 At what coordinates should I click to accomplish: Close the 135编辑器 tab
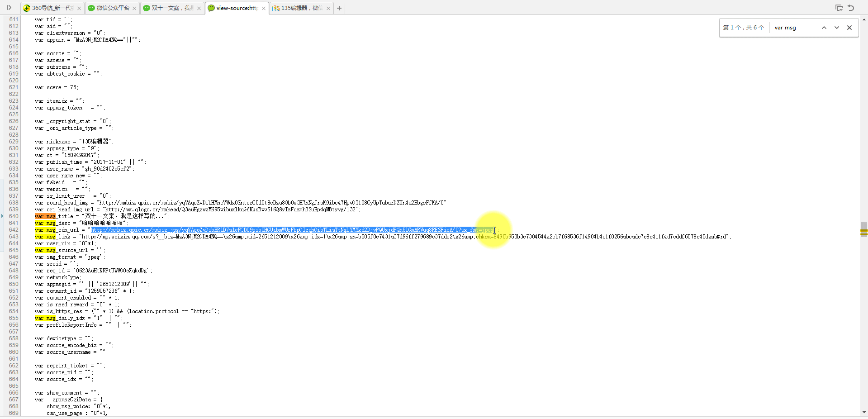[x=328, y=8]
